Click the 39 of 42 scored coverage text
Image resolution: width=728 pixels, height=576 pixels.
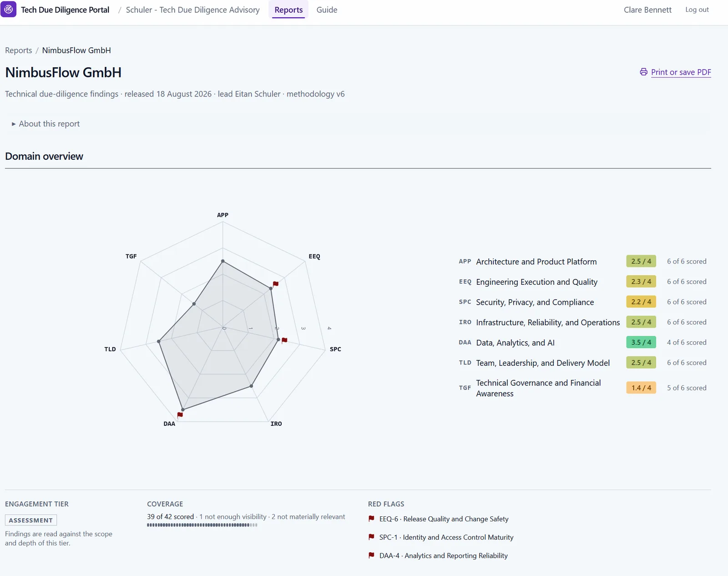[171, 516]
